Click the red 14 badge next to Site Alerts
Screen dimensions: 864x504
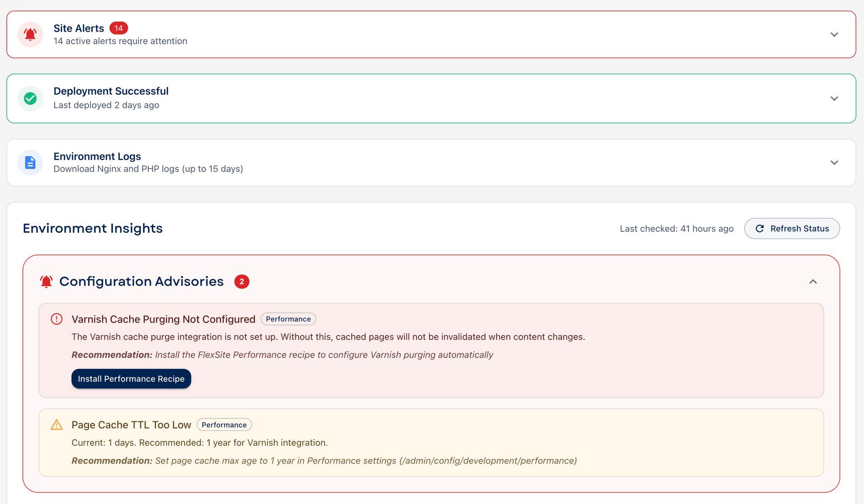coord(119,28)
